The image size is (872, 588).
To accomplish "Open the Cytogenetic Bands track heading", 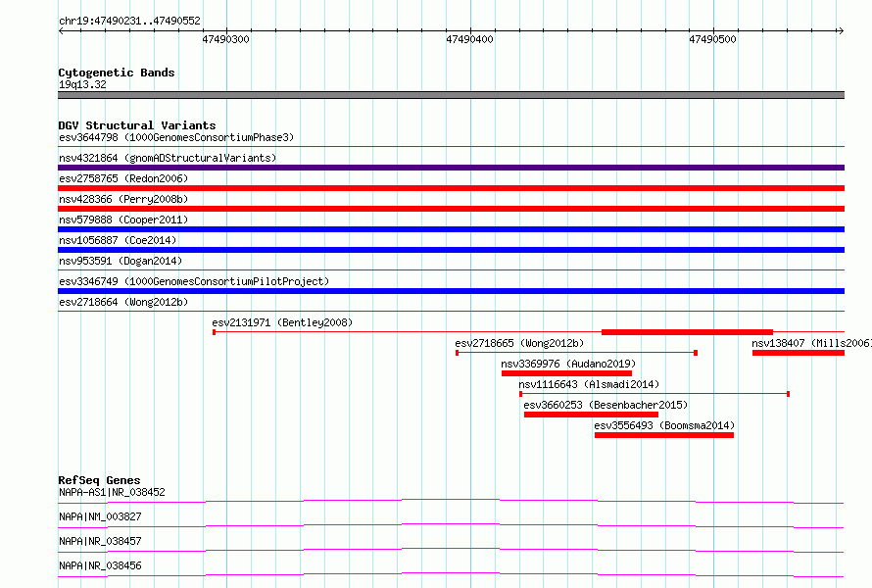I will (117, 73).
